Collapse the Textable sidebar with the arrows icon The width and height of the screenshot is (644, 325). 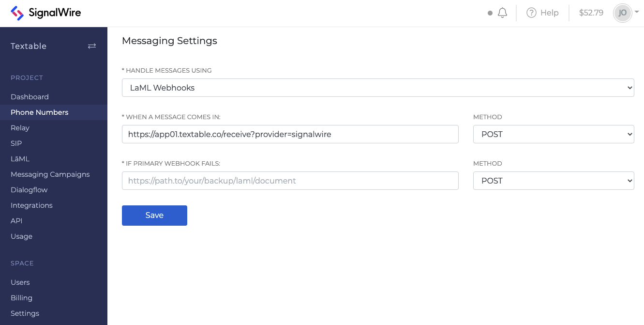92,46
